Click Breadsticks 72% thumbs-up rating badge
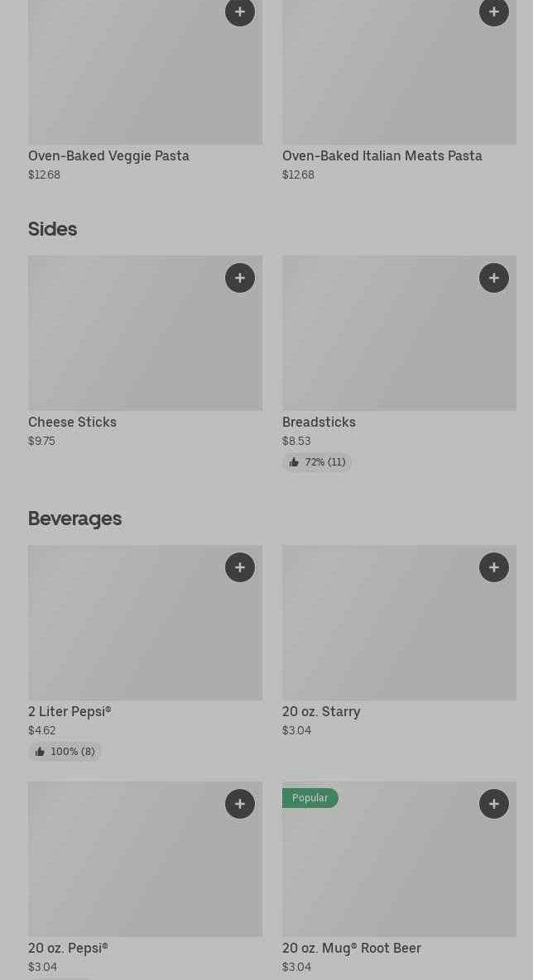 pos(317,462)
